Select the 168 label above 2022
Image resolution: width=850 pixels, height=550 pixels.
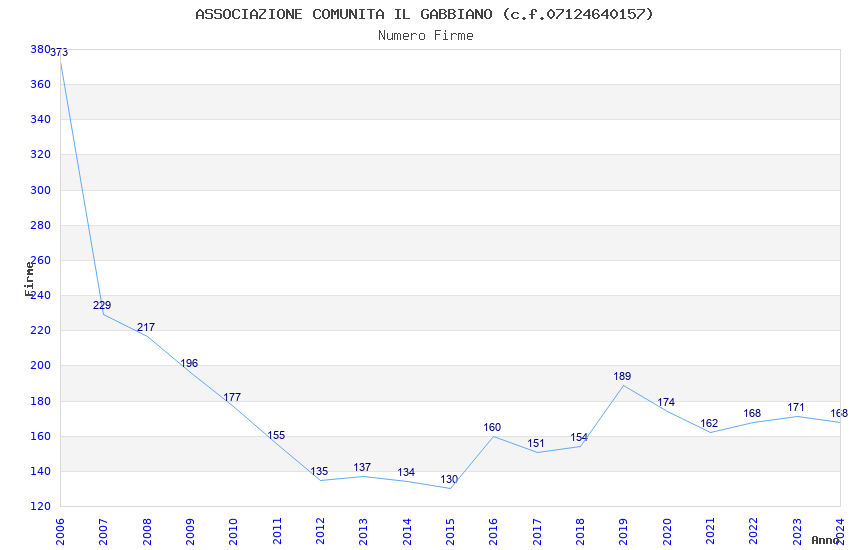pos(752,413)
